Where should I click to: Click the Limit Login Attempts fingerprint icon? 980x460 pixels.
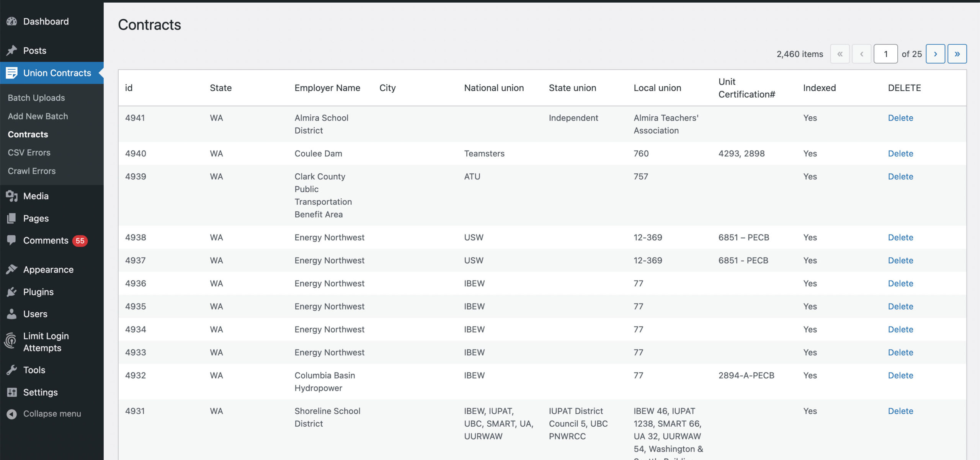(11, 341)
